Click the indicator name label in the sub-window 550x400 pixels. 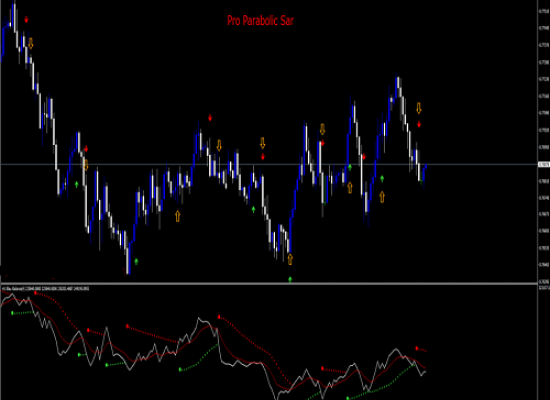(46, 289)
